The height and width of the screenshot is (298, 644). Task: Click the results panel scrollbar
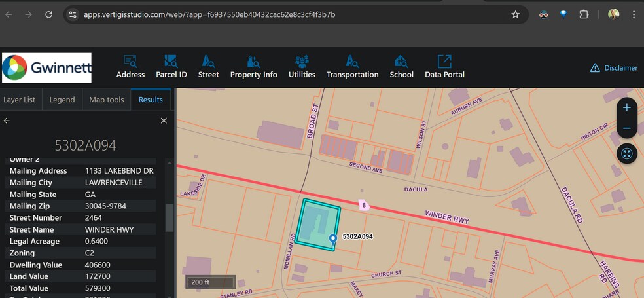(170, 217)
